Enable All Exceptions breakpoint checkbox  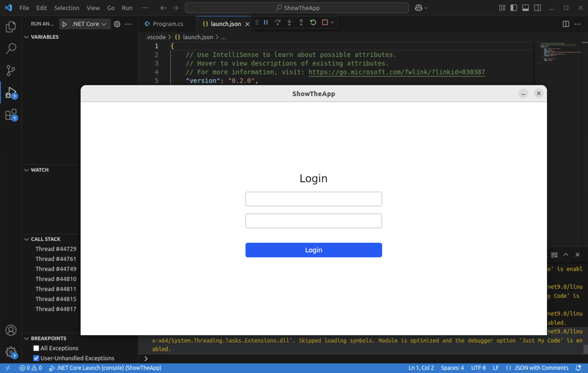click(x=36, y=348)
